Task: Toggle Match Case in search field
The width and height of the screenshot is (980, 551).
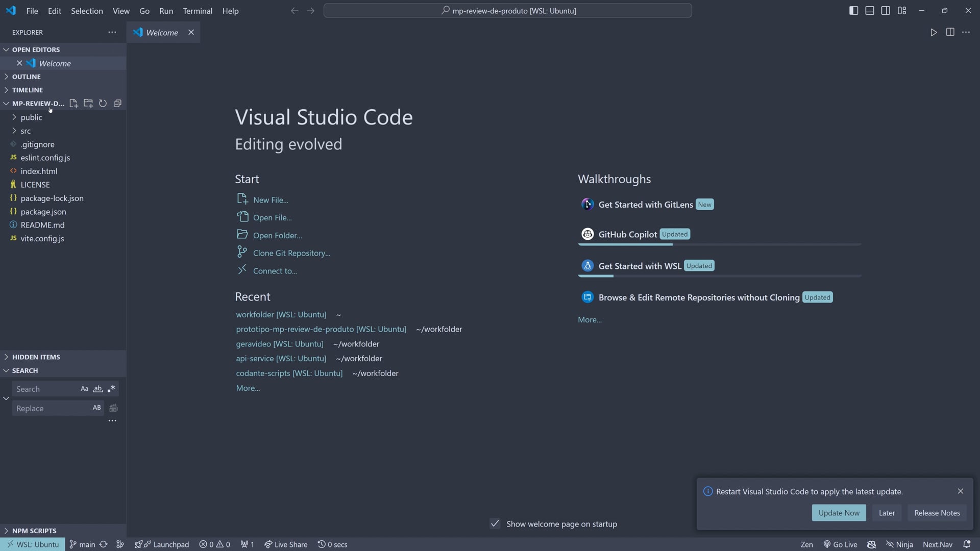Action: [x=84, y=389]
